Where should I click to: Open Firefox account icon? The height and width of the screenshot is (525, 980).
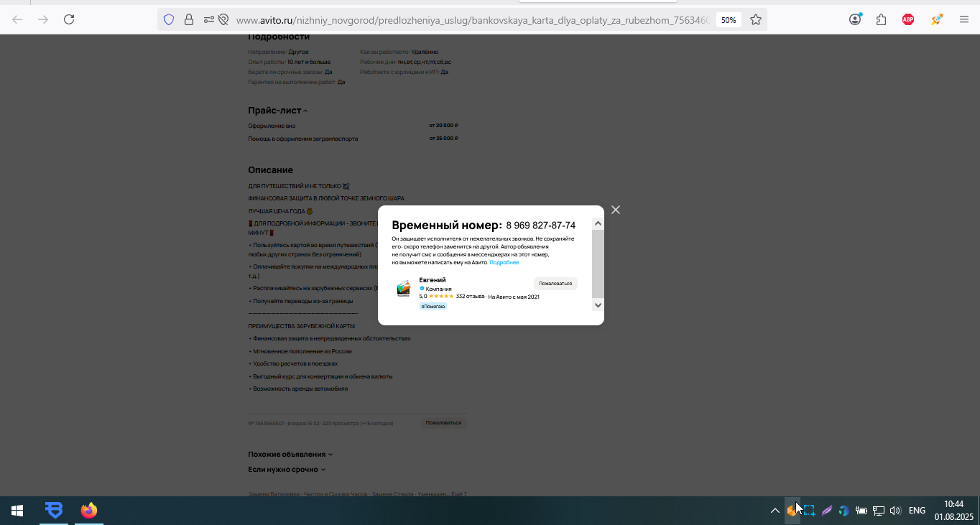(855, 20)
